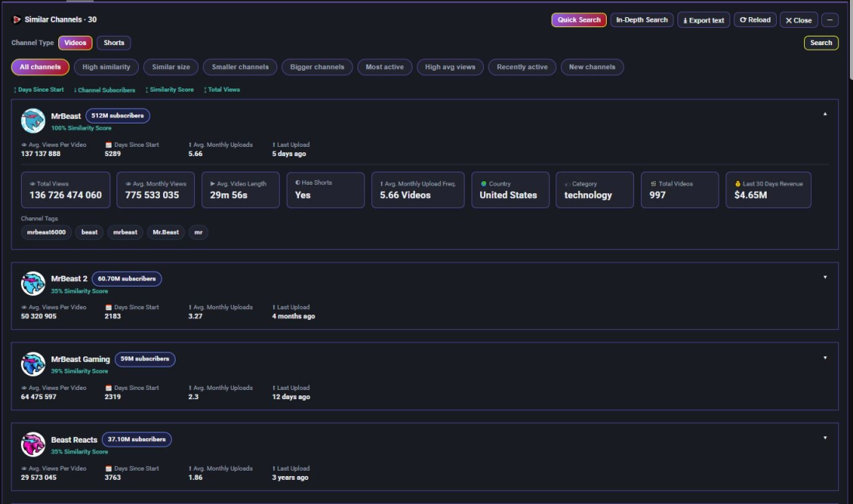Expand the MrBeast Gaming channel card
The image size is (853, 504).
(x=825, y=358)
